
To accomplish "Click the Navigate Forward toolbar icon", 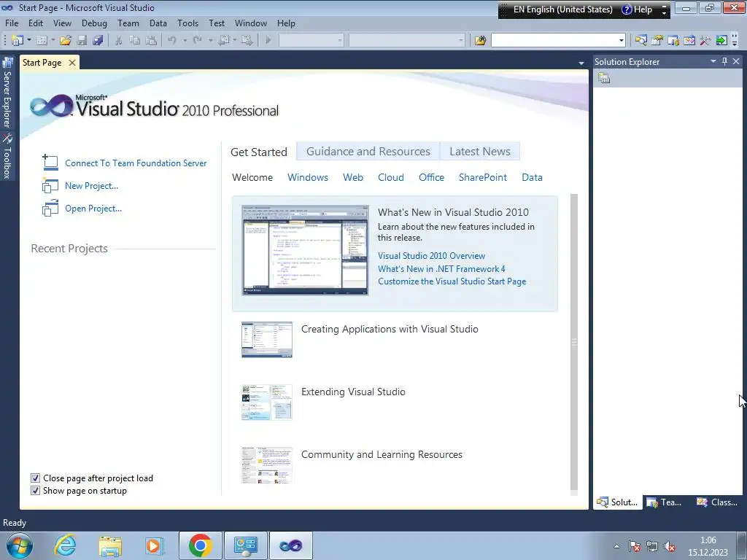I will tap(247, 41).
